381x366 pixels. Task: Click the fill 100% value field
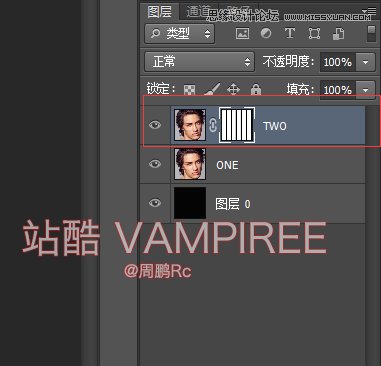pyautogui.click(x=338, y=90)
